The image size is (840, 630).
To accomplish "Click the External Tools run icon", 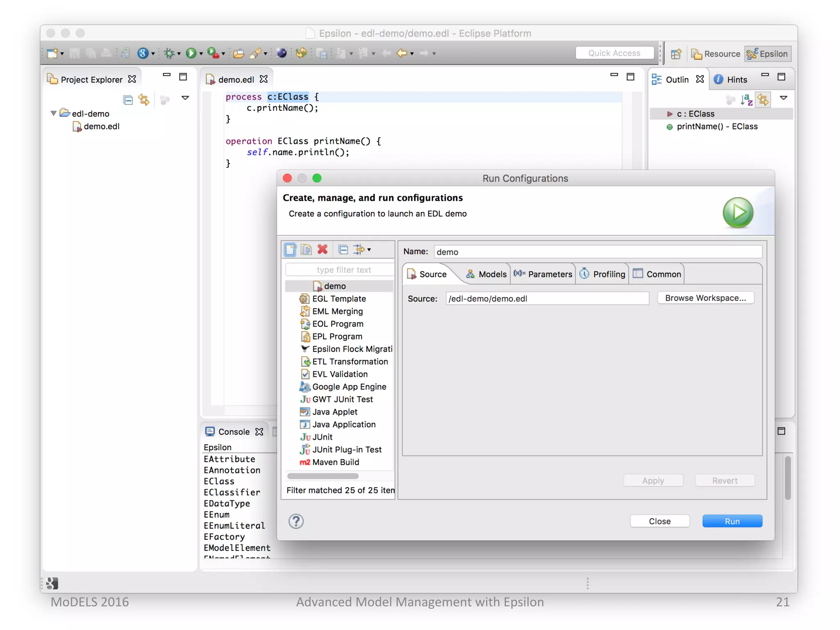I will tap(213, 53).
